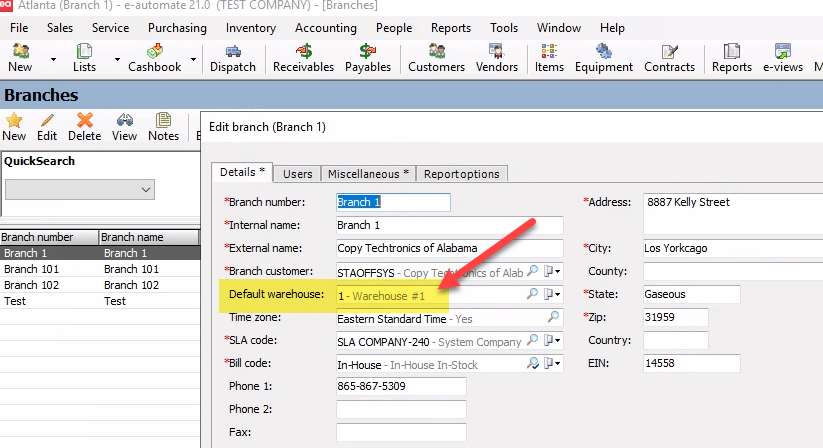Click the Delete X icon in Branches

pyautogui.click(x=85, y=127)
